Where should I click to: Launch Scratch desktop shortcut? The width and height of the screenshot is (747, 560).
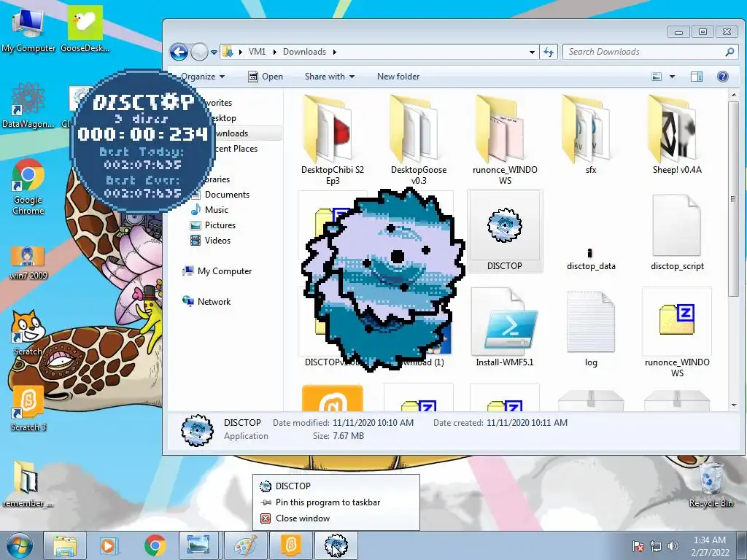28,332
